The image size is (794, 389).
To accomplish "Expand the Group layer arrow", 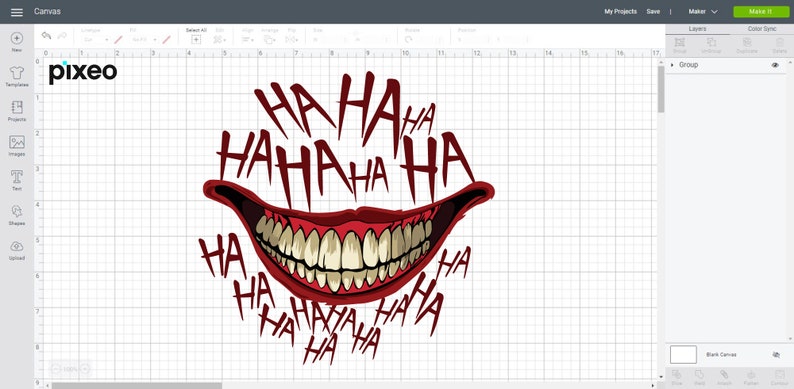I will tap(672, 65).
